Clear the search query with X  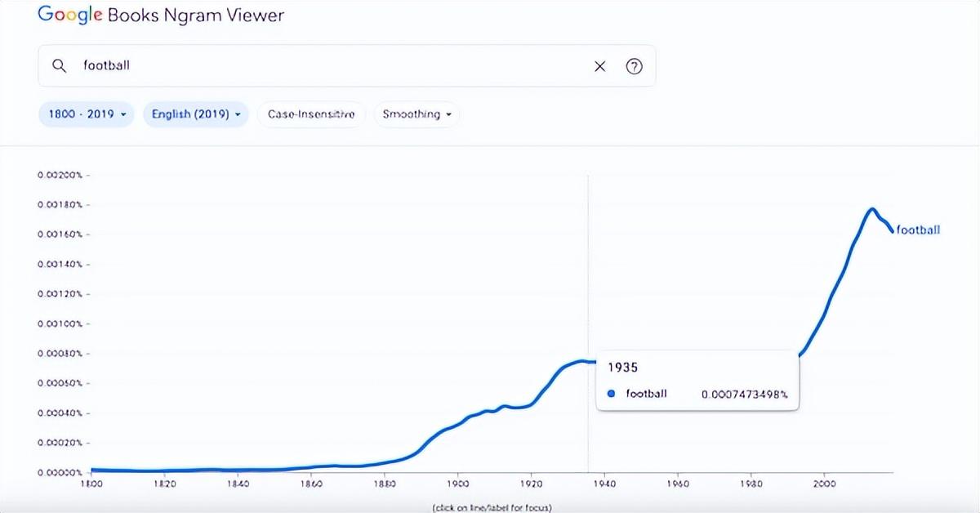point(600,67)
